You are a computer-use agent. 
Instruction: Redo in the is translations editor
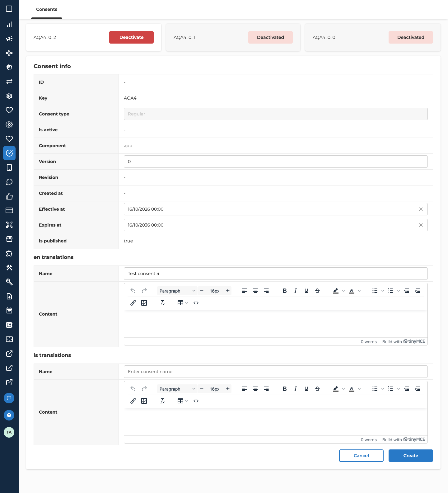(x=144, y=389)
